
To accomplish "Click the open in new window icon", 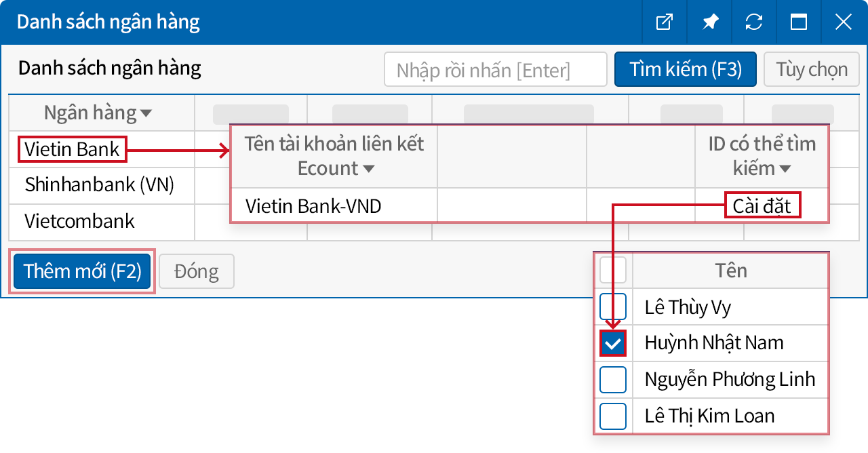I will [x=665, y=22].
